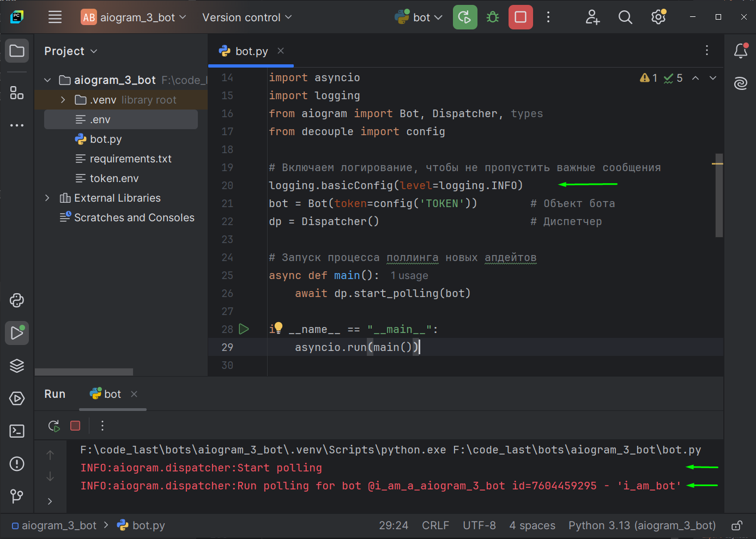Open the Git version control tool window
The height and width of the screenshot is (539, 756).
point(17,496)
